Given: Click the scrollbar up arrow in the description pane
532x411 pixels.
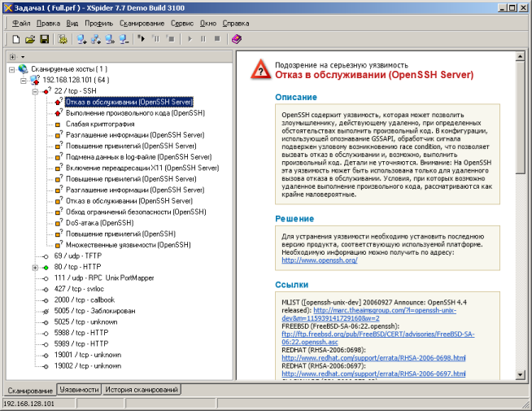Looking at the screenshot, I should (x=520, y=57).
